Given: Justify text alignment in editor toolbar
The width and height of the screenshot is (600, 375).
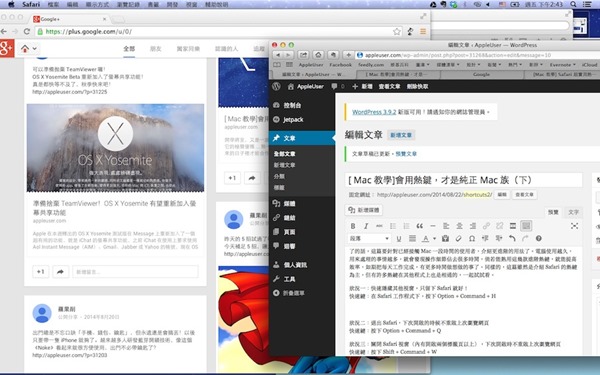Looking at the screenshot, I should [412, 238].
